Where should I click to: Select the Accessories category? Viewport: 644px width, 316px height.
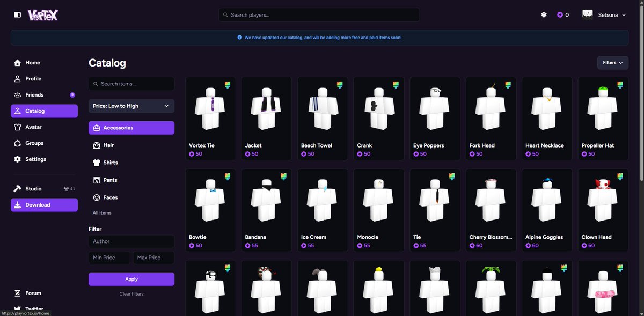tap(131, 128)
